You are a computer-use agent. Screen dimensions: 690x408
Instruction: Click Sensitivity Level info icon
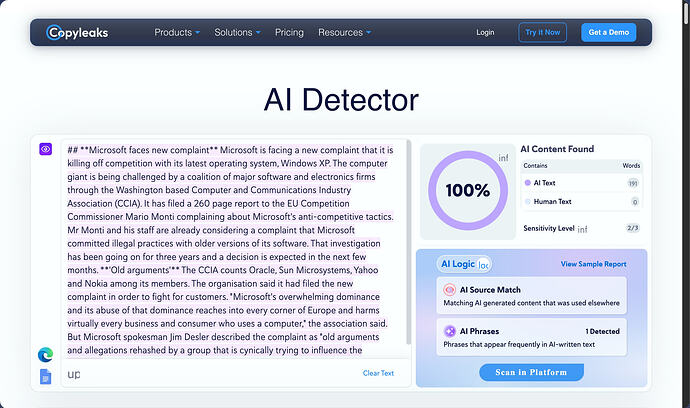pos(582,229)
